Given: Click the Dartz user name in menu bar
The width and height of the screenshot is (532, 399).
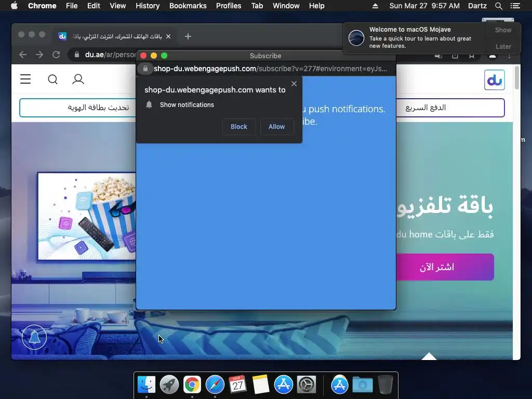Looking at the screenshot, I should pyautogui.click(x=477, y=6).
